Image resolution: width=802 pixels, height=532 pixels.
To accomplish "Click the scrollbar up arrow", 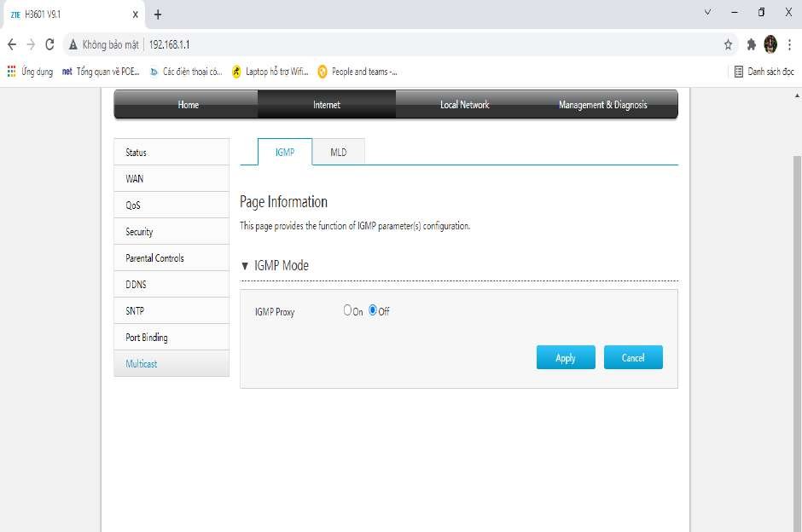I will point(797,95).
